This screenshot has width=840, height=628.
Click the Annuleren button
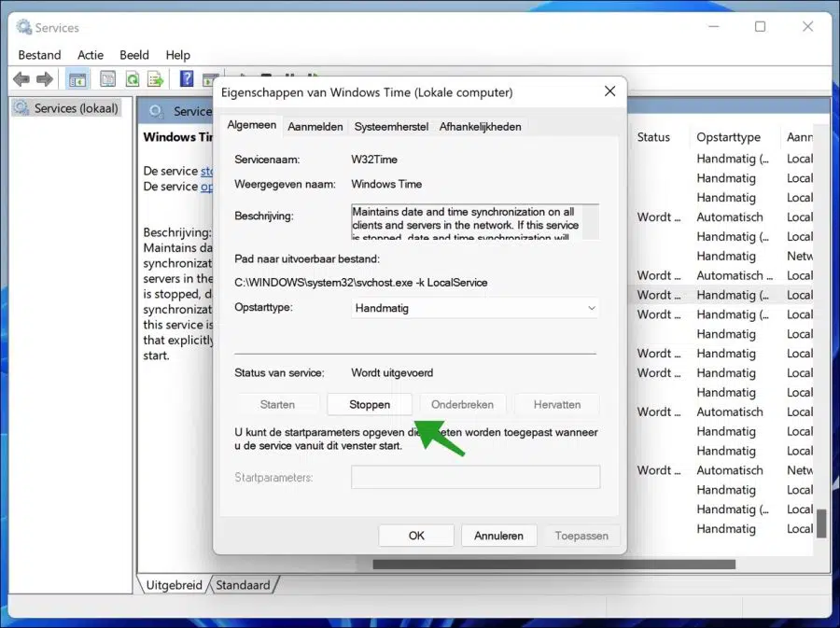[x=498, y=536]
